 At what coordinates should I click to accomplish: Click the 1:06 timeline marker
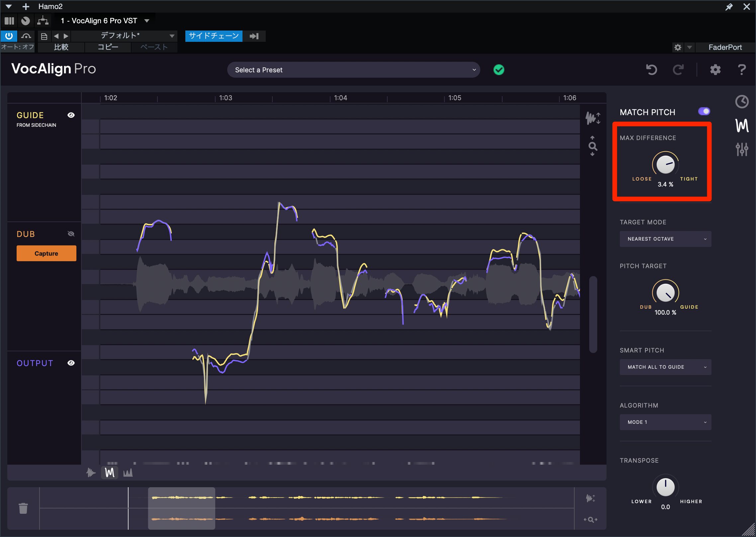(x=570, y=98)
